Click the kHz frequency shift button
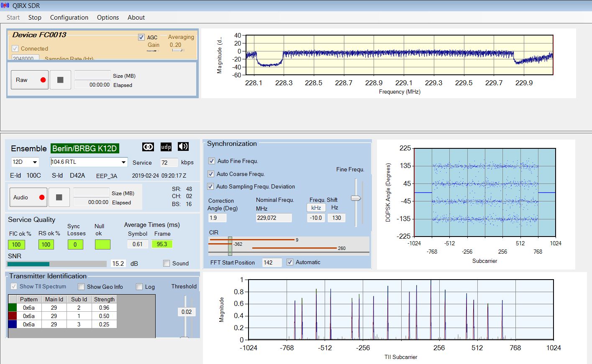 click(x=316, y=208)
